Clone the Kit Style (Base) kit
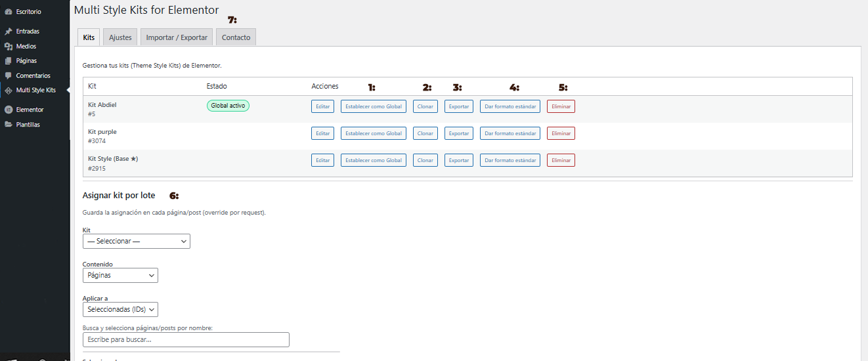 tap(425, 160)
